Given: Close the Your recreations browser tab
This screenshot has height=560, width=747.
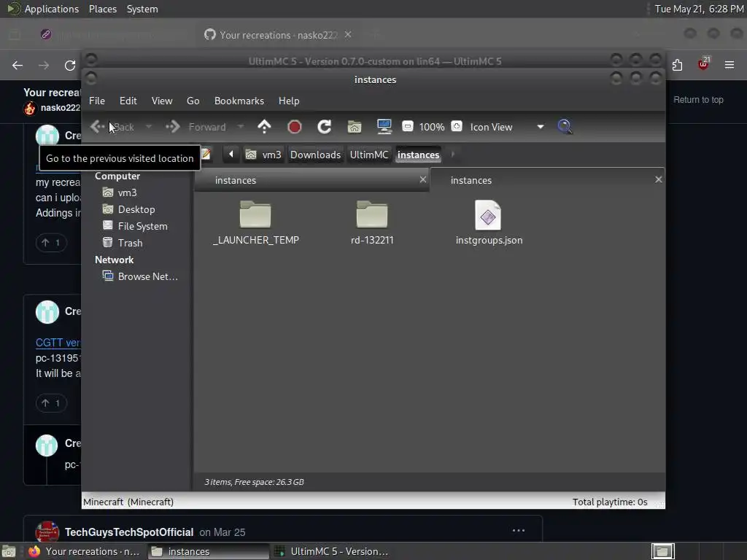Looking at the screenshot, I should coord(348,35).
